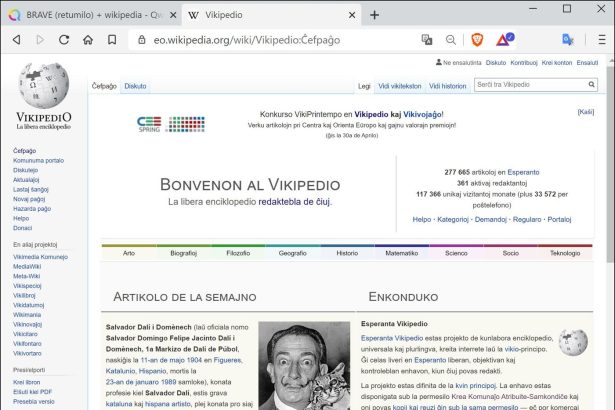Open the Brave Shields lion icon

click(x=477, y=40)
